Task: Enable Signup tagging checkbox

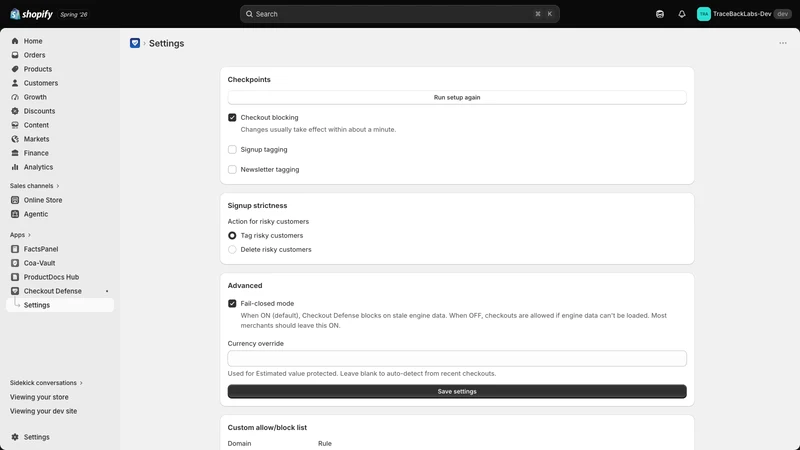Action: [x=232, y=149]
